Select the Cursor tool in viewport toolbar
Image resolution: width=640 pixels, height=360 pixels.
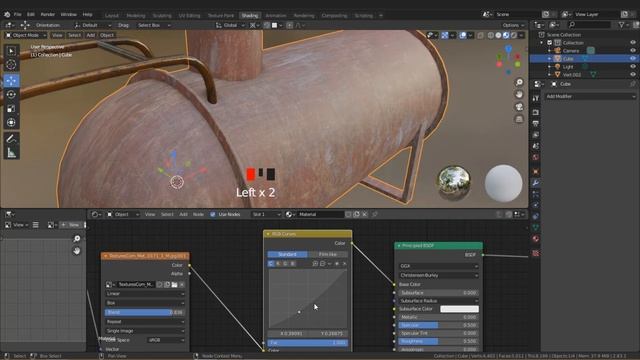(x=11, y=64)
